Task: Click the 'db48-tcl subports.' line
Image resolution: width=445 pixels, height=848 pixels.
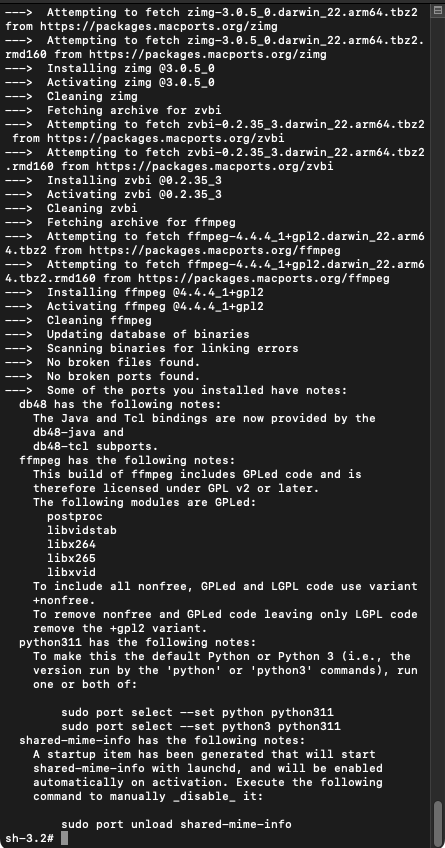Action: (96, 447)
